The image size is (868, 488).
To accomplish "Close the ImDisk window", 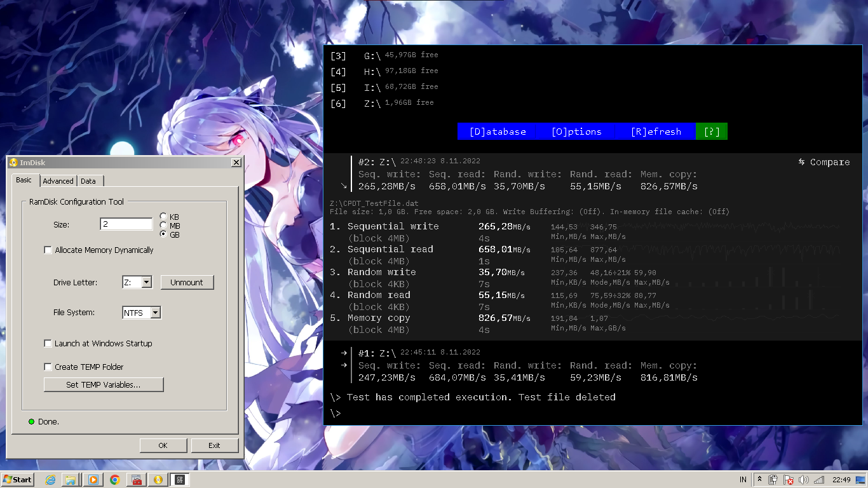I will pyautogui.click(x=236, y=163).
